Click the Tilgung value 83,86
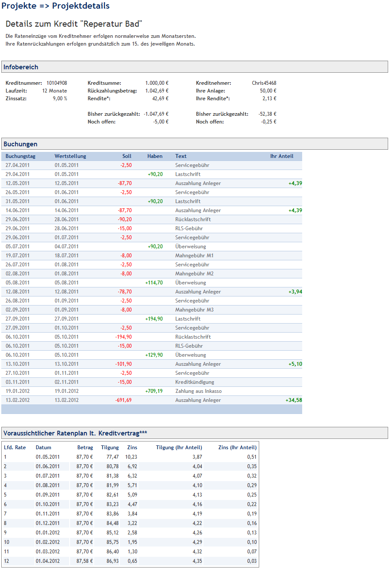 (x=113, y=514)
